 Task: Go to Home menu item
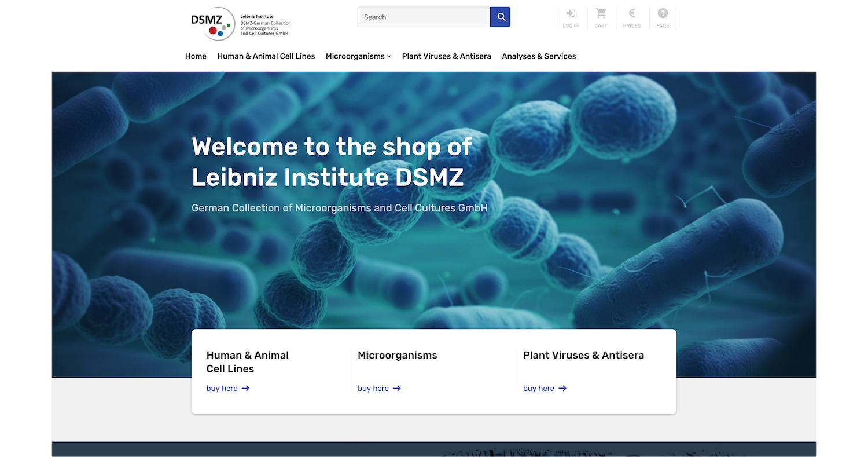(196, 56)
